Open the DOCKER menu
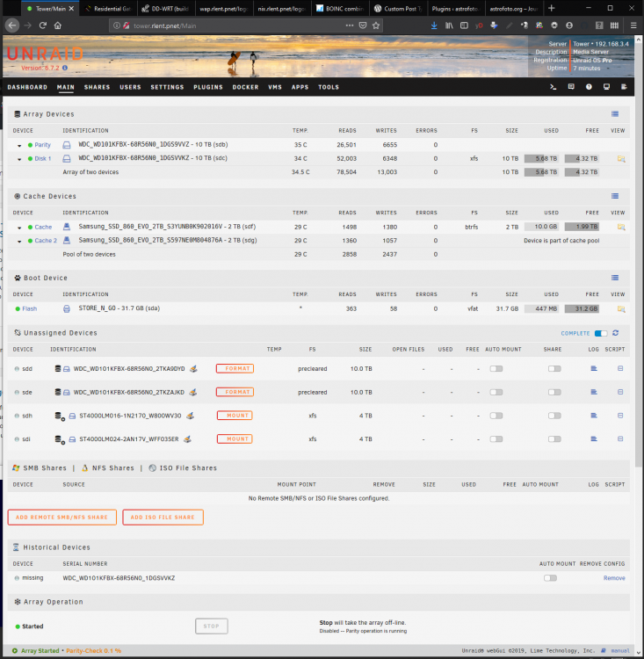644x659 pixels. click(245, 87)
